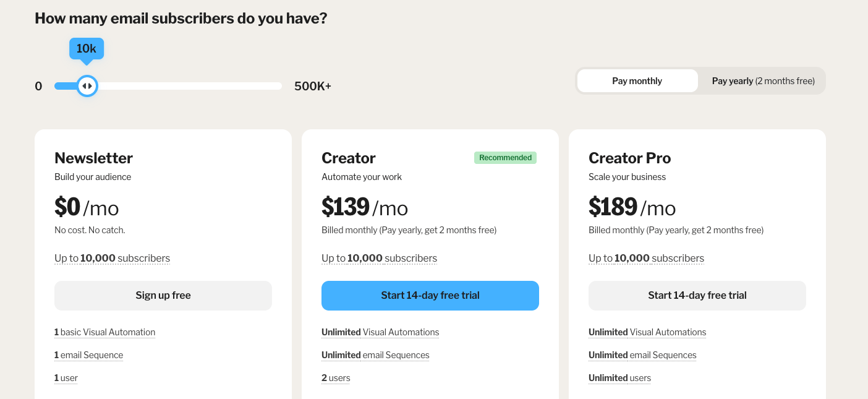Click 'Unlimited users' feature in Creator Pro
This screenshot has width=868, height=399.
[619, 378]
